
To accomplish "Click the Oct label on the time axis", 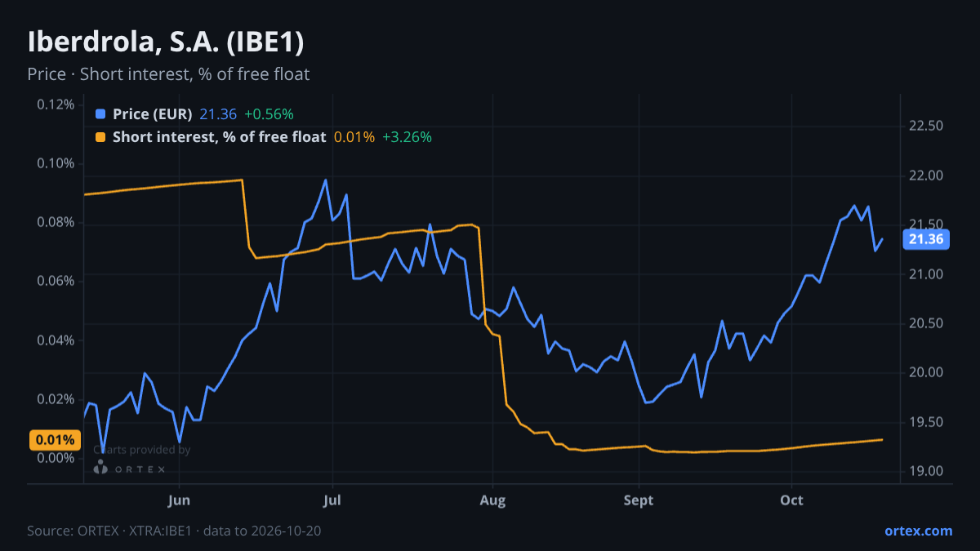I will [791, 500].
